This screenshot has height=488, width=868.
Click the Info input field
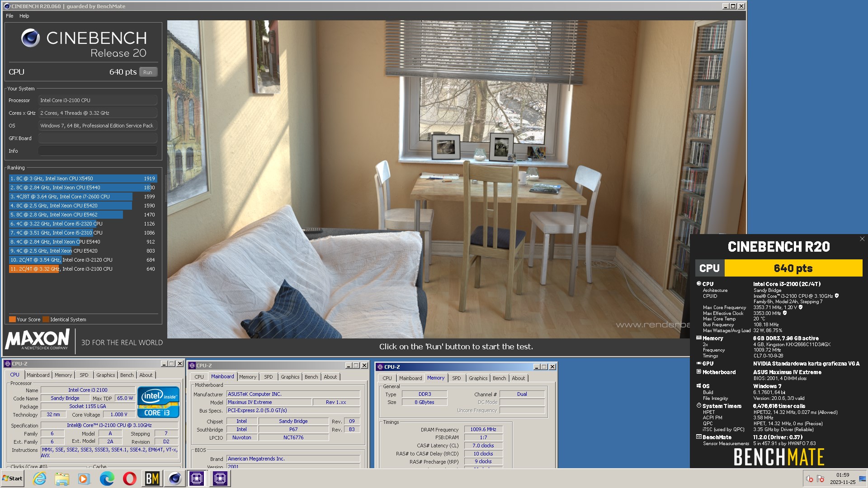tap(98, 151)
